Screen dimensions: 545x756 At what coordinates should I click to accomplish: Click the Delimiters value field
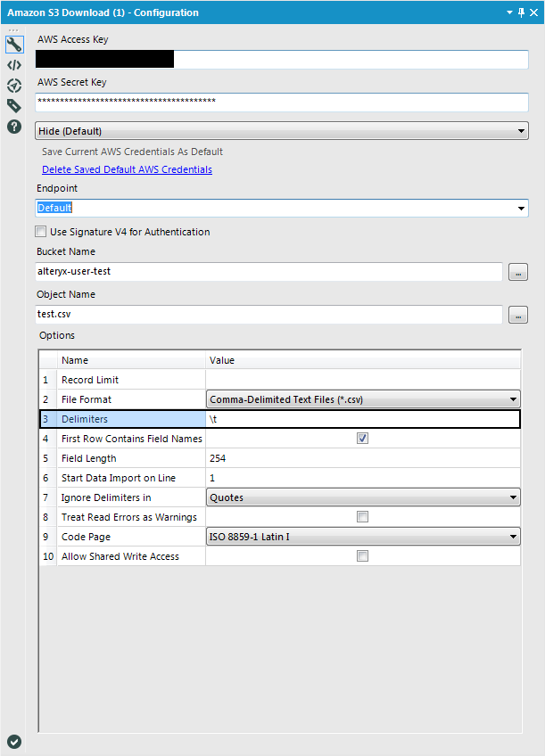[363, 419]
